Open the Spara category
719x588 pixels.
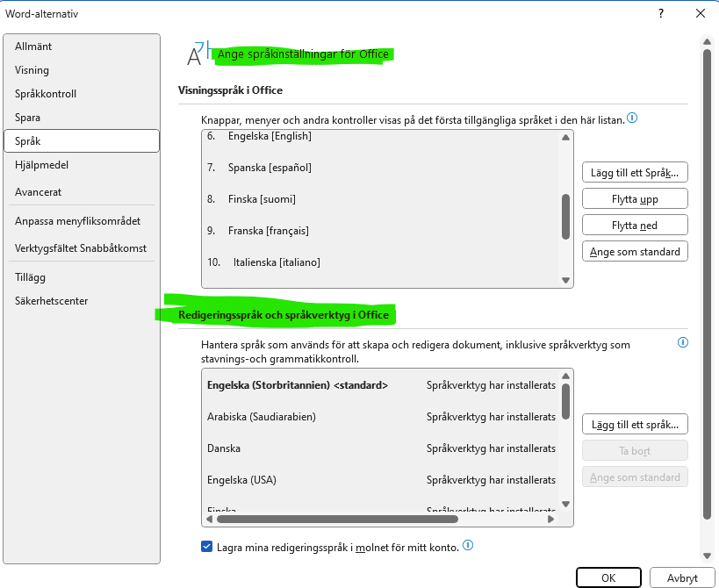click(x=82, y=118)
